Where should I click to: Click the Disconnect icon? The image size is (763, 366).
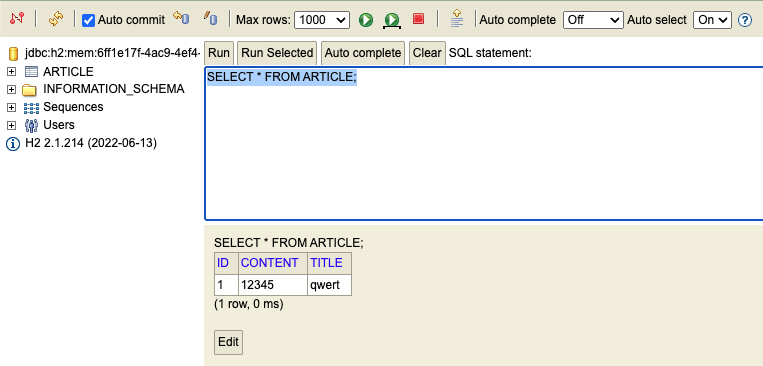click(x=17, y=19)
